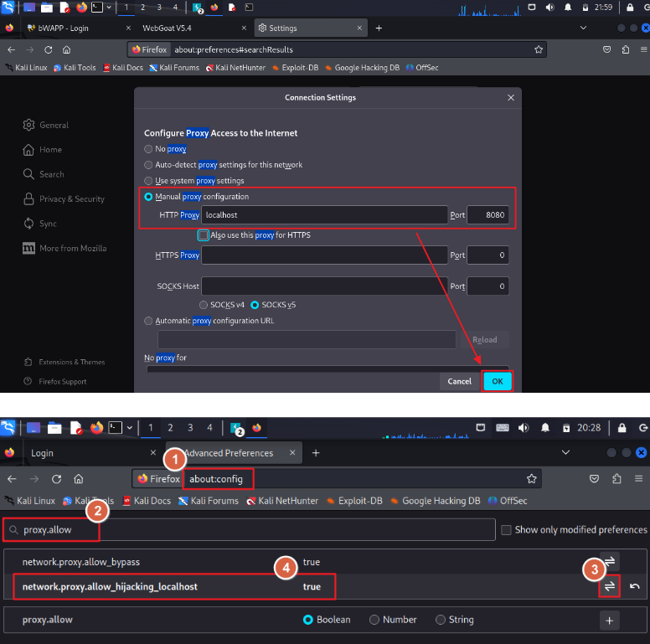Add new proxy.allow preference with plus
650x644 pixels.
(x=610, y=621)
